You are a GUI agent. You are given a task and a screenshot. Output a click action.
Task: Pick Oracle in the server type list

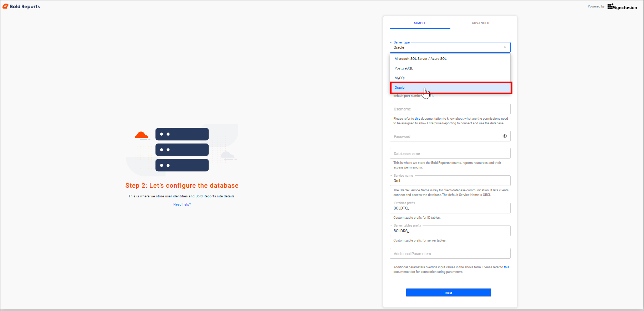click(451, 88)
